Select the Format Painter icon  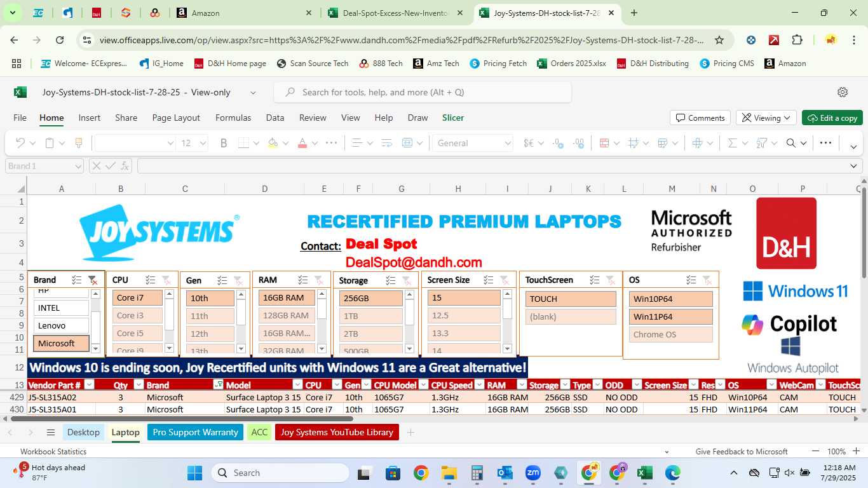(79, 143)
